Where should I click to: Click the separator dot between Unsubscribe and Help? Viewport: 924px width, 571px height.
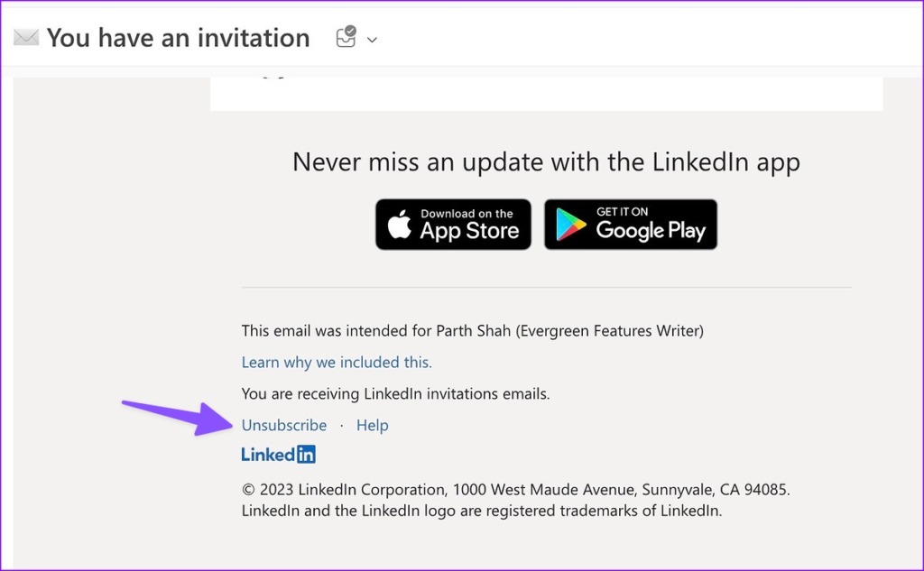point(341,425)
